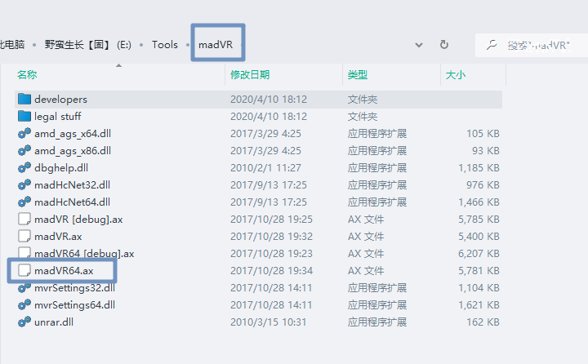588x364 pixels.
Task: Click the legal stuff folder icon
Action: (x=24, y=116)
